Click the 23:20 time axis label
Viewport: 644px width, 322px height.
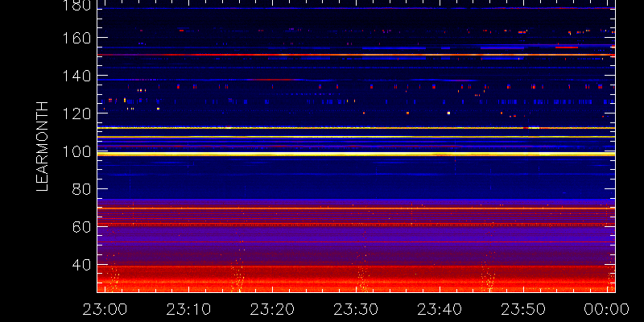(x=272, y=309)
